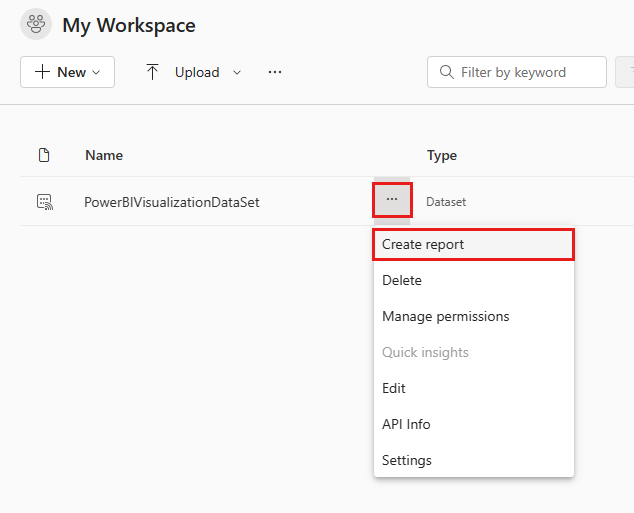This screenshot has width=634, height=513.
Task: Click the search magnifier icon
Action: tap(445, 72)
